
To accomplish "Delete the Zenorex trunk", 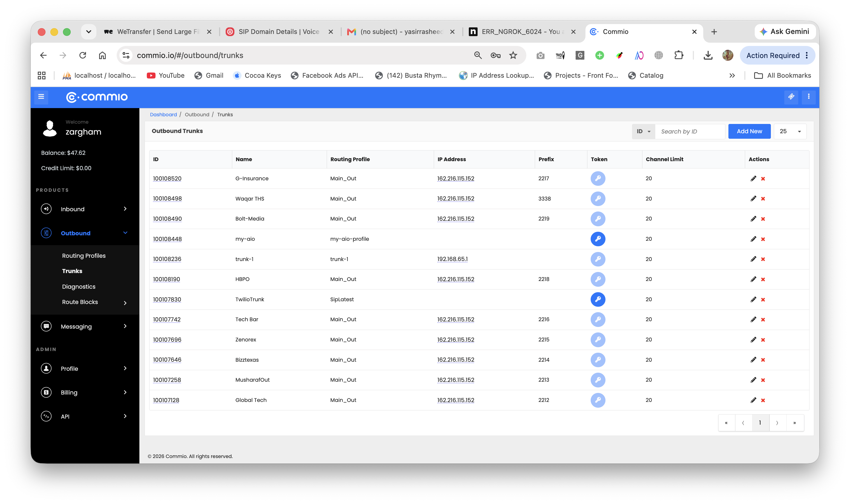I will [x=763, y=340].
